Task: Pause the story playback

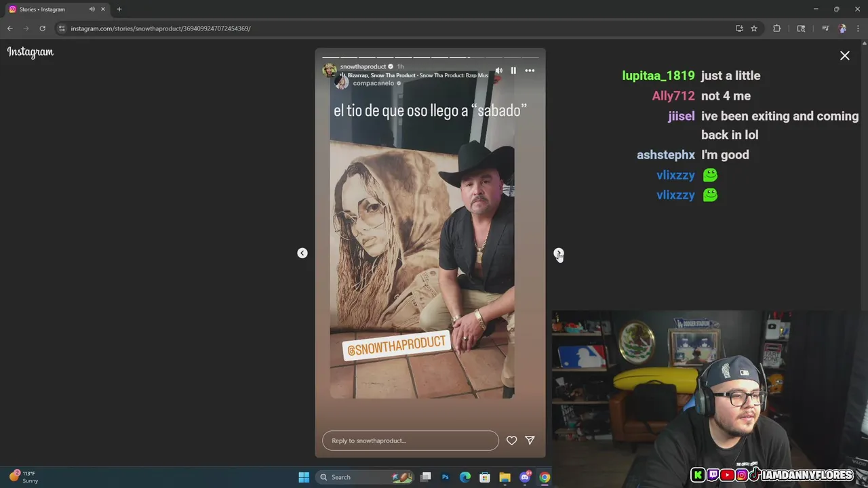Action: point(513,70)
